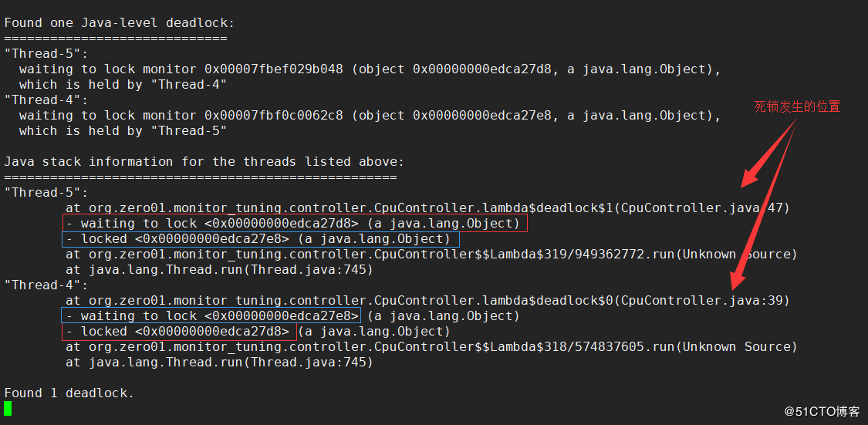Click the Lambda$318/574837605.run stack line
This screenshot has width=868, height=425.
(x=431, y=347)
